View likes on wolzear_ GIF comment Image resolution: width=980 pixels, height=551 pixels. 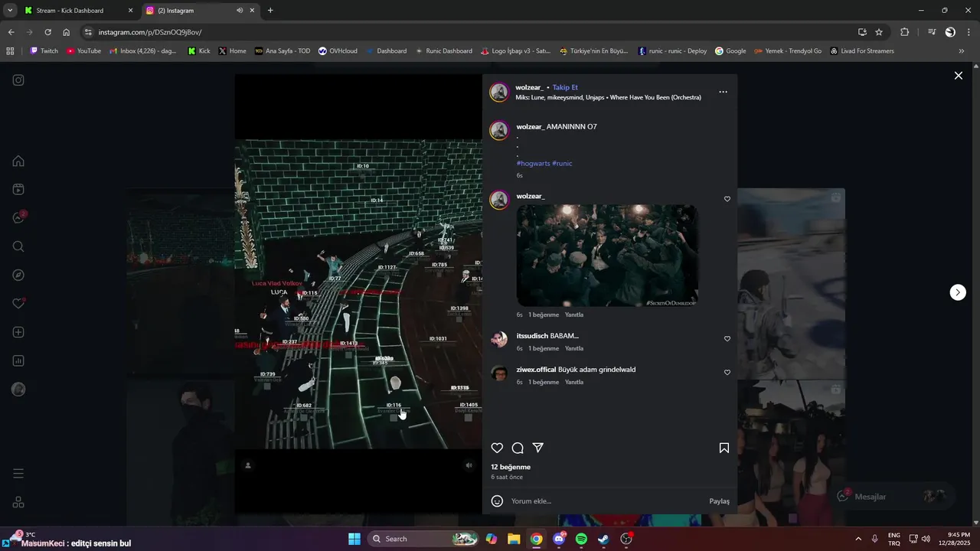[x=544, y=315]
